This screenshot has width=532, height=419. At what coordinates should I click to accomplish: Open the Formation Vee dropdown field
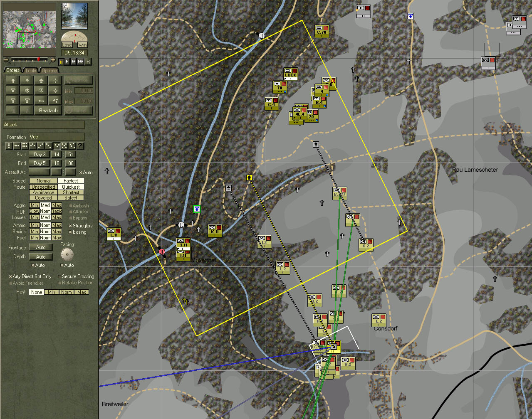coord(57,137)
